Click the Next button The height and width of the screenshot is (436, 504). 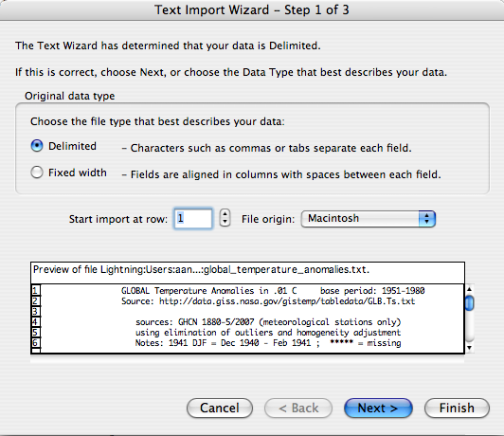tap(378, 408)
